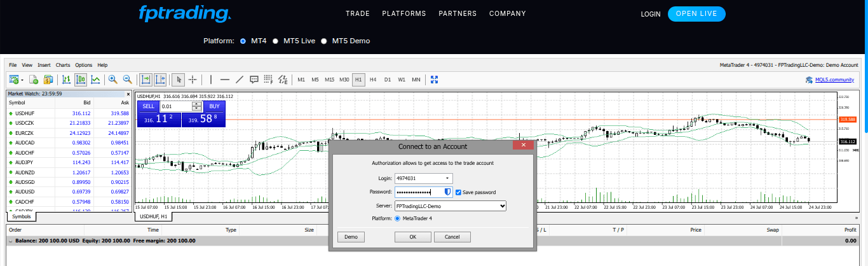Click Cancel in Connect to an Account

[452, 237]
